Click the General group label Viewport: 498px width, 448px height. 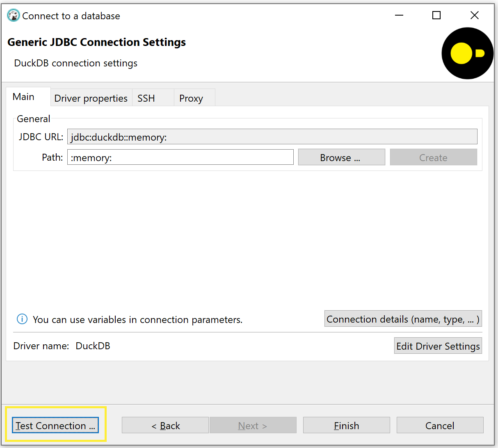[33, 118]
